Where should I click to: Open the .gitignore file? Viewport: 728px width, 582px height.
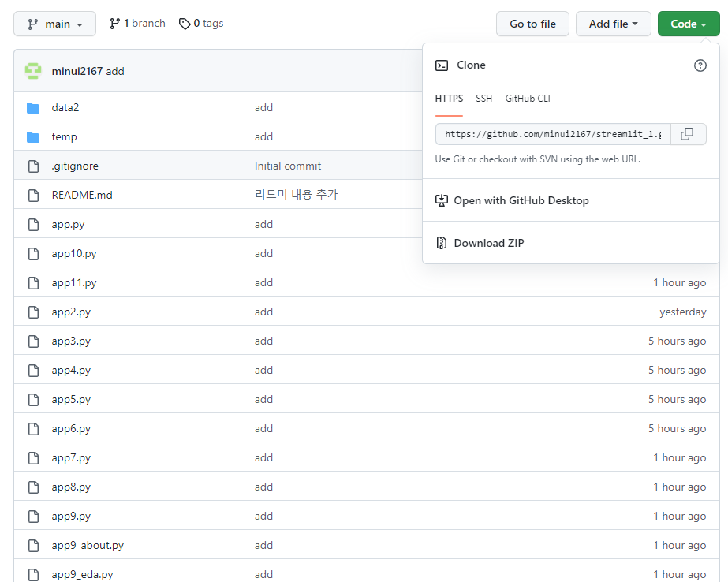click(75, 166)
